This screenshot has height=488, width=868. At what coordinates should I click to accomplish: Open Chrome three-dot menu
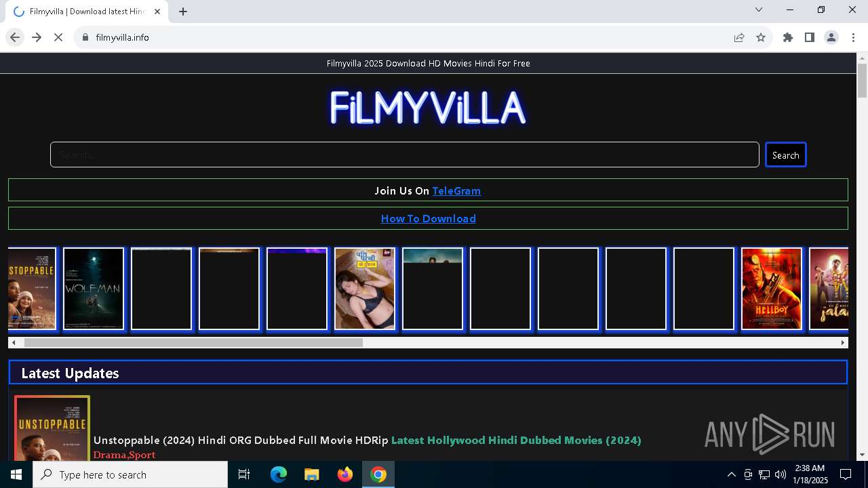click(853, 37)
